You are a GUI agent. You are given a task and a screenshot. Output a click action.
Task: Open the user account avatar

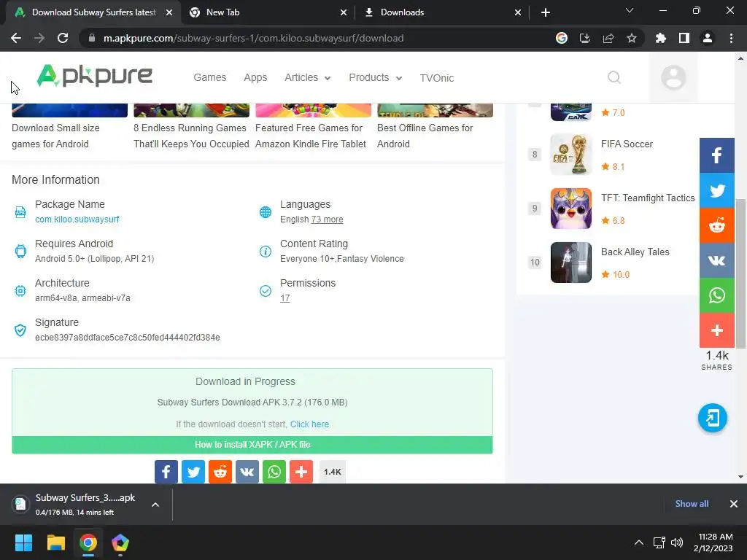tap(673, 77)
